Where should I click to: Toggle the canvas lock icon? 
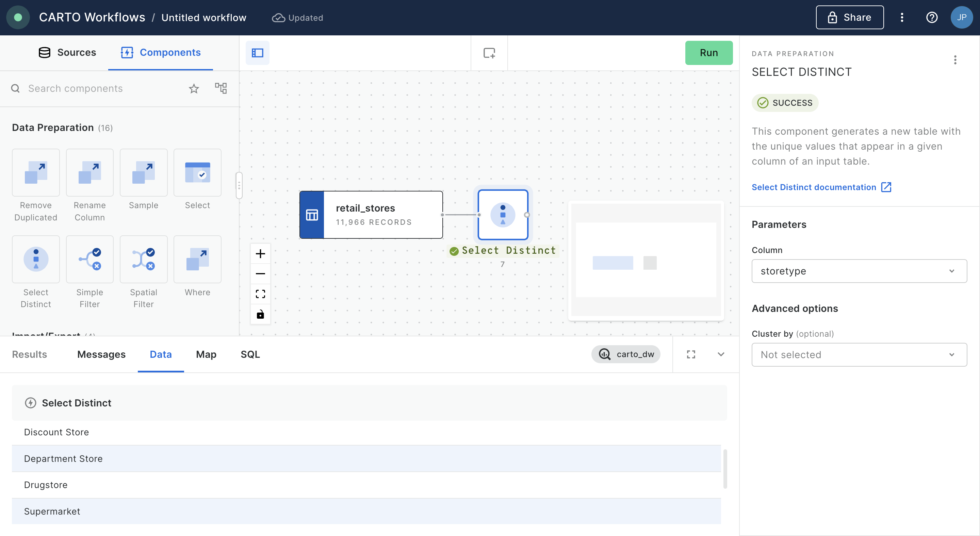(x=260, y=314)
